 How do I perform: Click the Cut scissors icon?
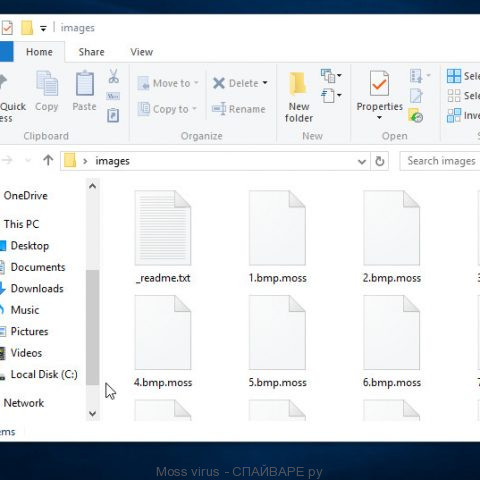coord(113,76)
